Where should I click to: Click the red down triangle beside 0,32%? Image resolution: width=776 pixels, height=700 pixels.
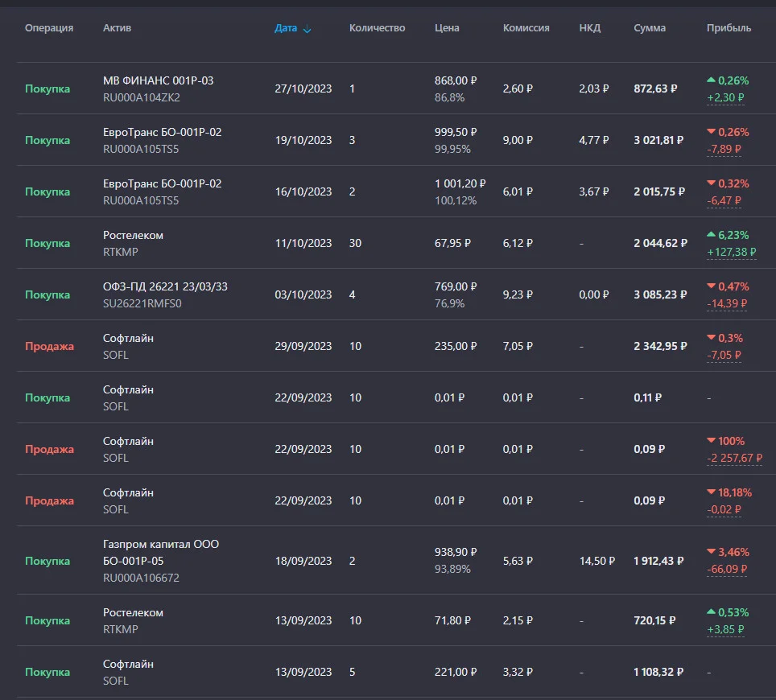(x=711, y=183)
